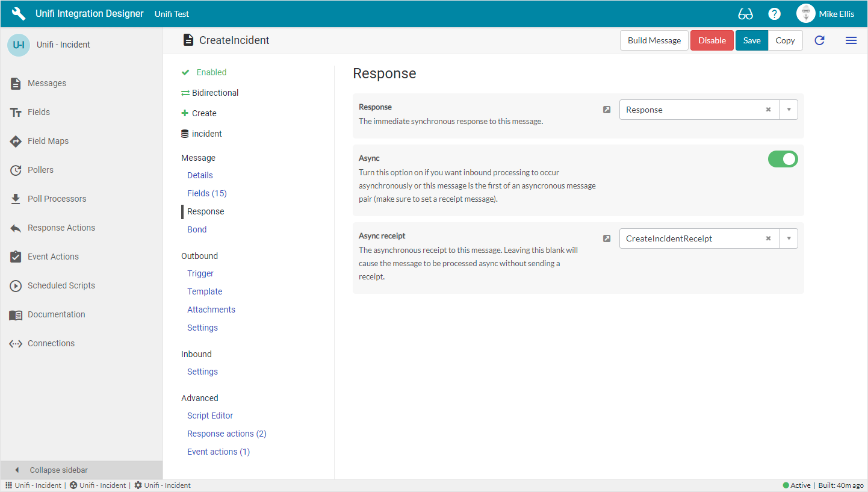Toggle the Async switch off
This screenshot has height=492, width=868.
pos(783,159)
